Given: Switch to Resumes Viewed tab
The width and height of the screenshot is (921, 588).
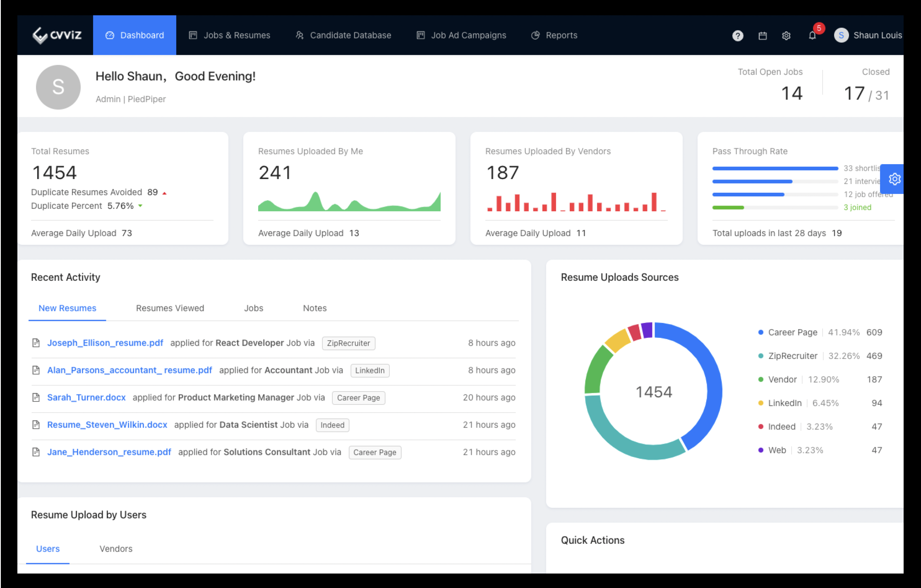Looking at the screenshot, I should pyautogui.click(x=170, y=308).
